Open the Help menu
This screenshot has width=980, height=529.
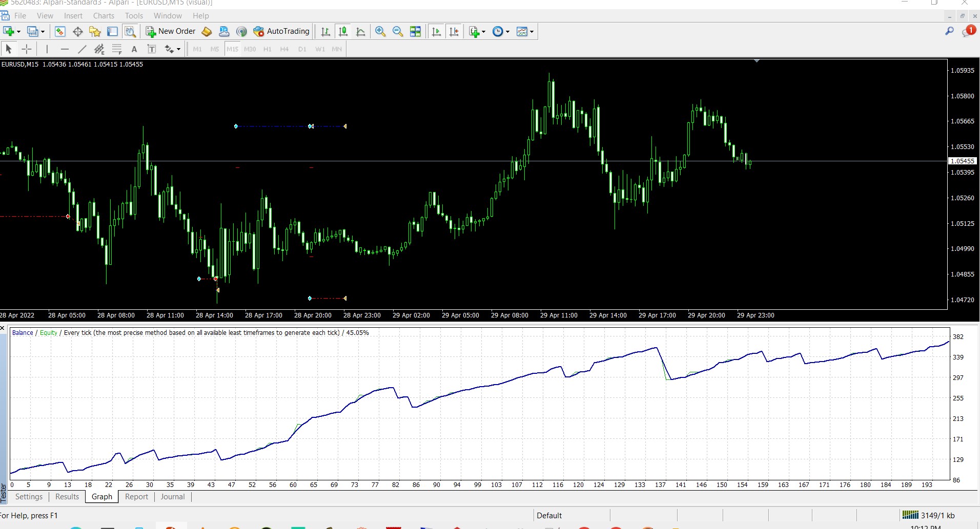point(201,16)
